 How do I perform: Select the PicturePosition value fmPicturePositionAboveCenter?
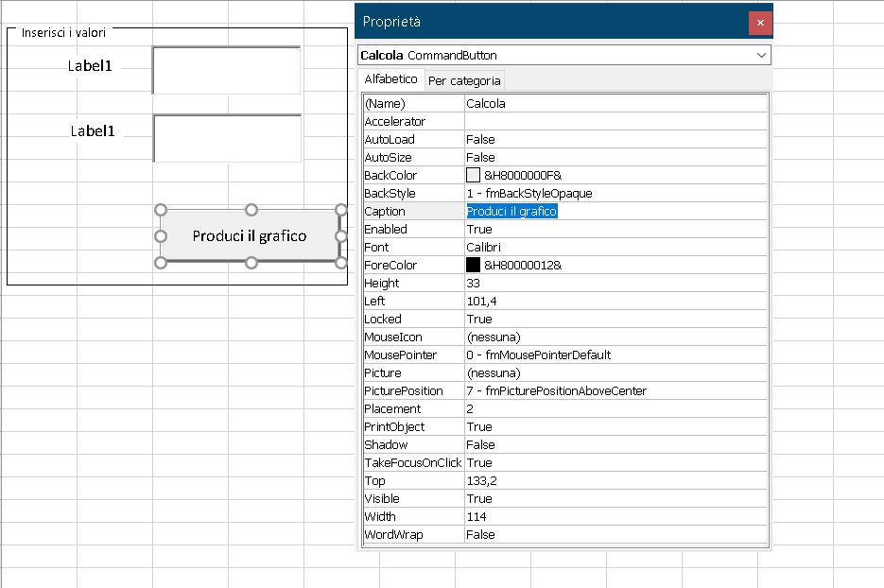click(615, 391)
